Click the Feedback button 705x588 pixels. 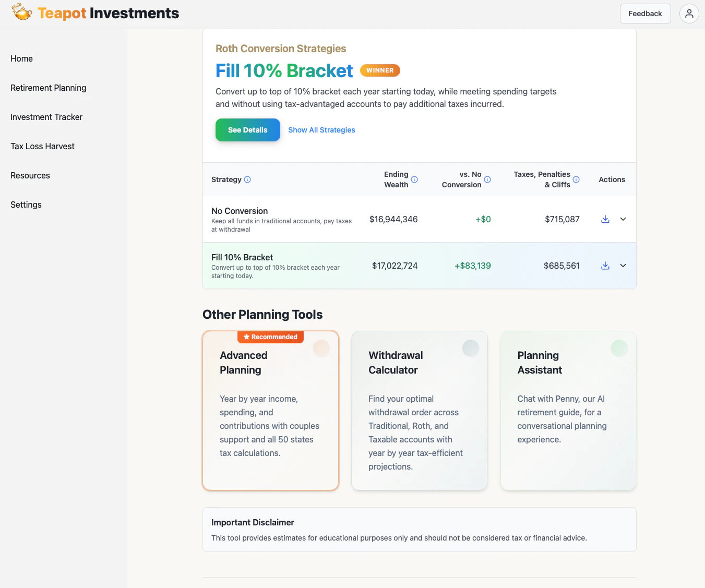tap(645, 14)
